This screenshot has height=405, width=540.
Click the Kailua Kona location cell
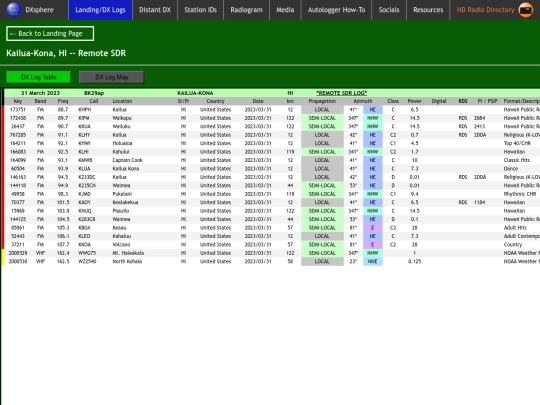click(126, 169)
